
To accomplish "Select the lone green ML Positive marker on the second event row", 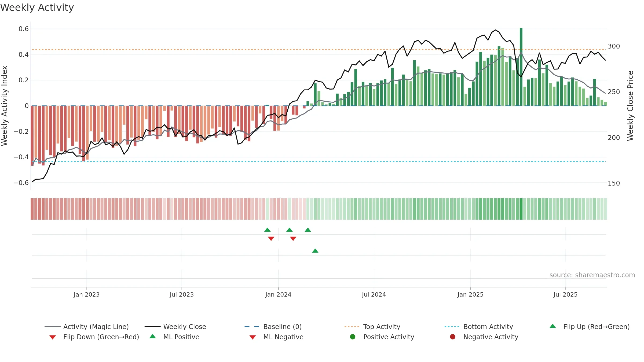I will pyautogui.click(x=315, y=251).
